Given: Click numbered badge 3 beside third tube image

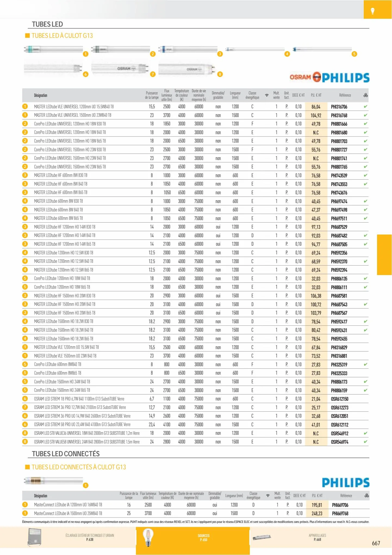Looking at the screenshot, I should [x=220, y=54].
